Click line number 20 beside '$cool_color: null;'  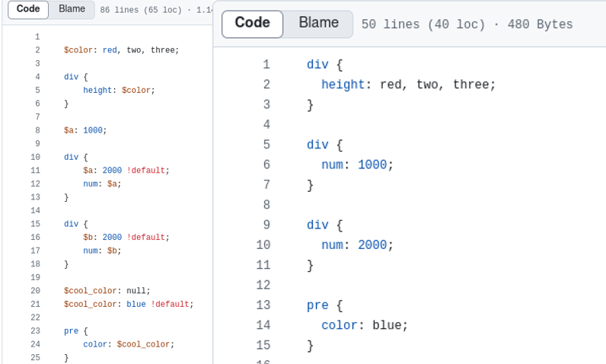click(x=35, y=290)
